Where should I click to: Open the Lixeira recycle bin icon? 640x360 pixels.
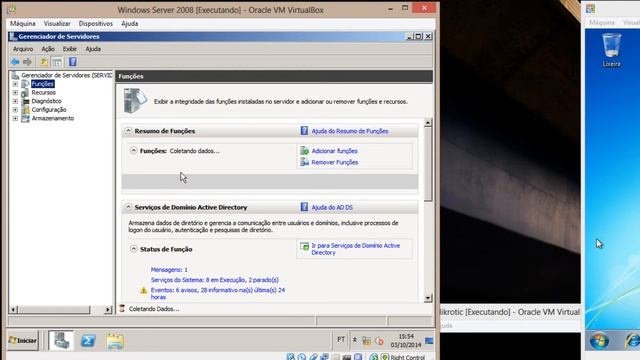click(x=611, y=50)
